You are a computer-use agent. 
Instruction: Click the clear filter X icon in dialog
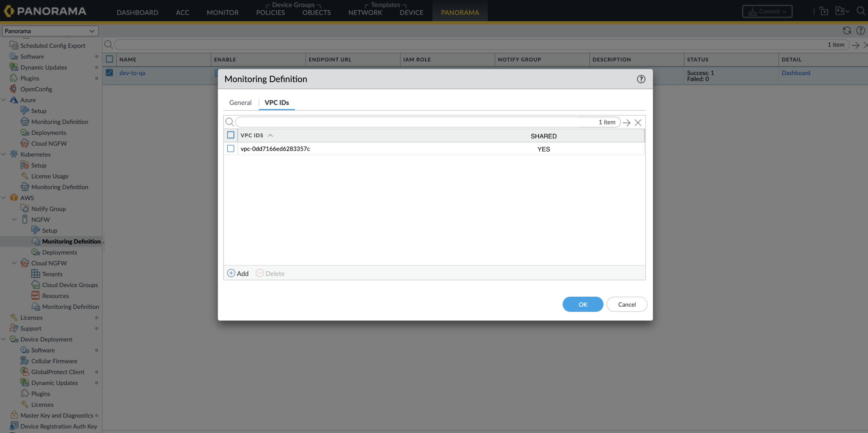click(638, 122)
